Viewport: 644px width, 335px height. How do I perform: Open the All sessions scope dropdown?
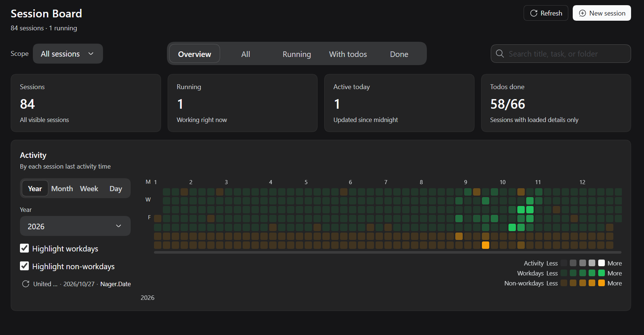(x=68, y=54)
